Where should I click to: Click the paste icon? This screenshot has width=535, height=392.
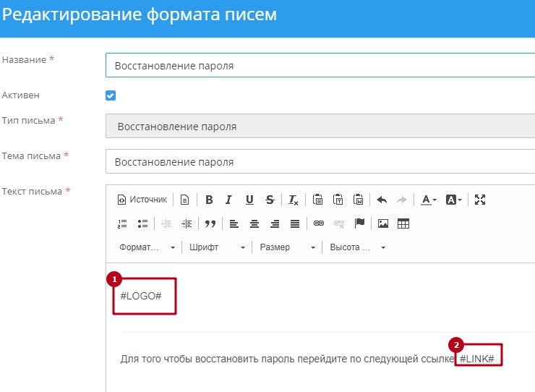pyautogui.click(x=317, y=200)
